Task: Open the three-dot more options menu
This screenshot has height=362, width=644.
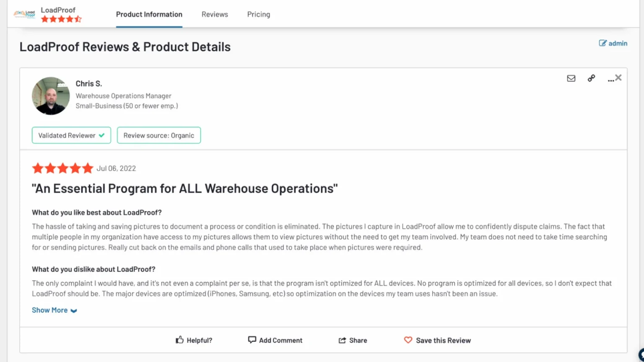Action: (610, 80)
